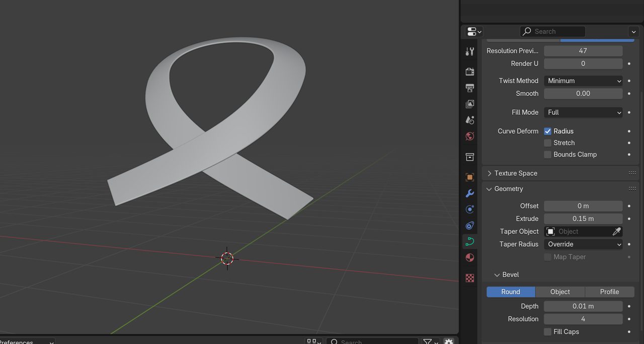Click the Geometry panel grip dots
This screenshot has height=344, width=644.
[x=632, y=188]
